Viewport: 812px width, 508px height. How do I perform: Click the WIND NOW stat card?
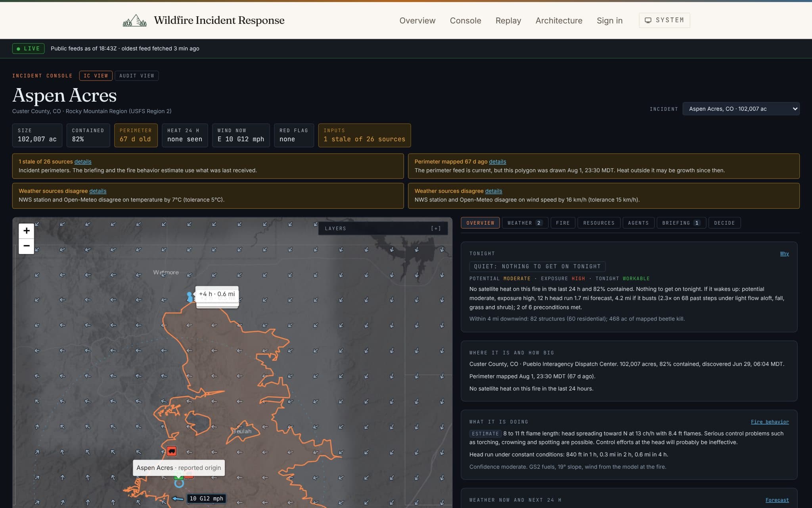pyautogui.click(x=241, y=135)
